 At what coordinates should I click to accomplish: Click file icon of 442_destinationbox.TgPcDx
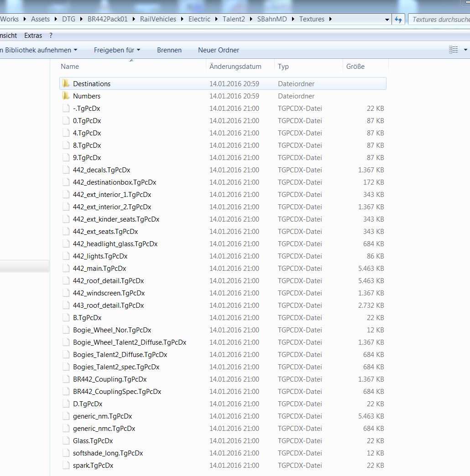pos(66,182)
